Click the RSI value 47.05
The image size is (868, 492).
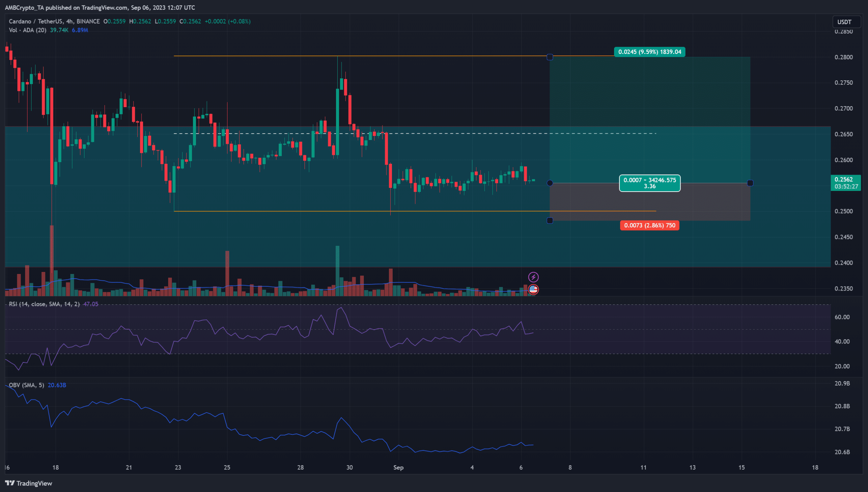click(x=91, y=304)
